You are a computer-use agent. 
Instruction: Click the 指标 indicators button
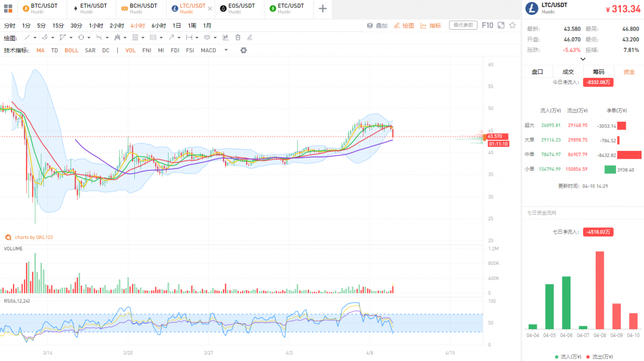tap(431, 25)
